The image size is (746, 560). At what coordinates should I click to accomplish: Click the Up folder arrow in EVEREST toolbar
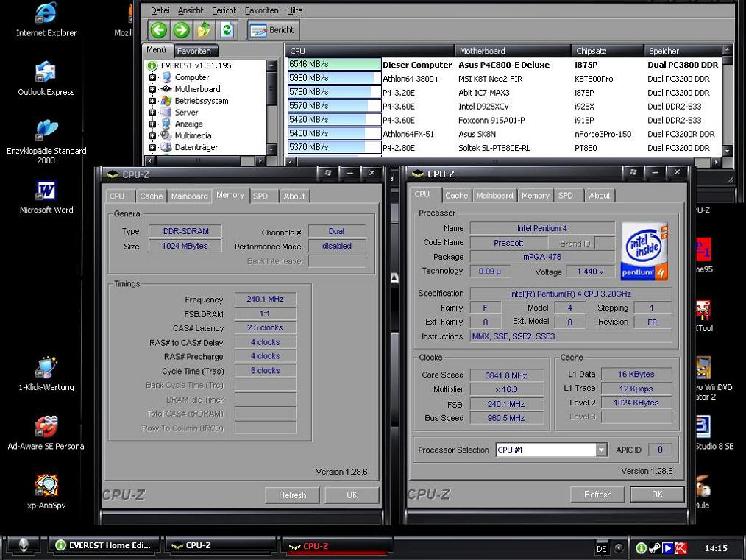point(204,30)
